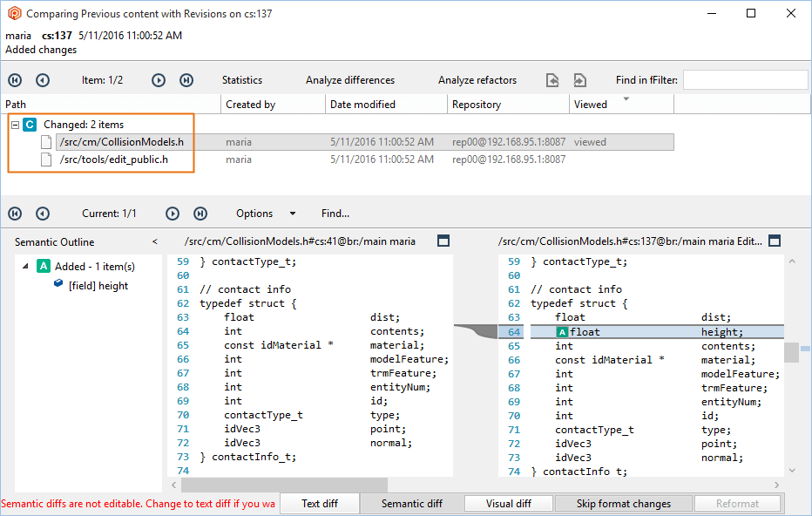Switch to Text diff mode
This screenshot has height=516, width=812.
point(320,504)
